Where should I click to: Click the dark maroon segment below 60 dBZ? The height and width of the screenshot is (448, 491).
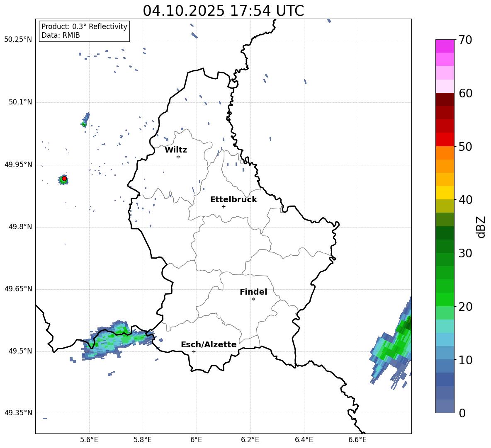(445, 99)
